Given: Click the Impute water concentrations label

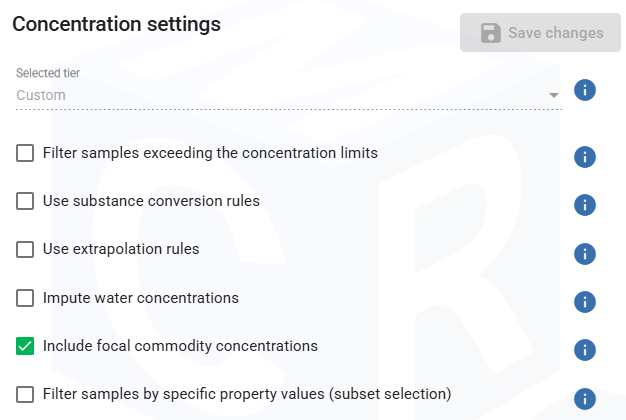Looking at the screenshot, I should [140, 298].
